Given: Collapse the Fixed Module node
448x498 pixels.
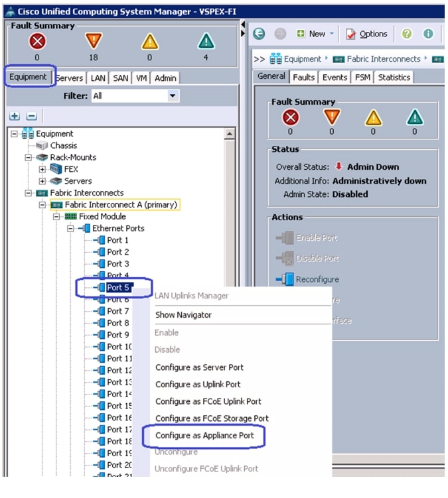Looking at the screenshot, I should pyautogui.click(x=56, y=217).
